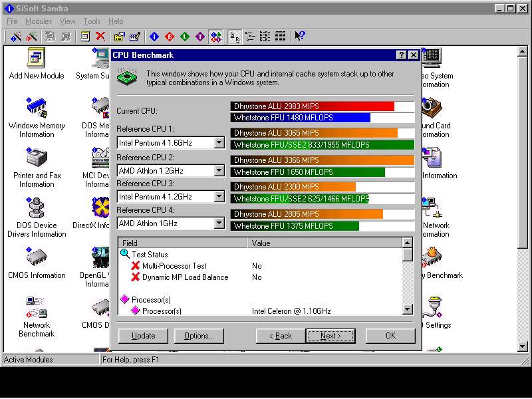Open the View menu

pyautogui.click(x=68, y=21)
